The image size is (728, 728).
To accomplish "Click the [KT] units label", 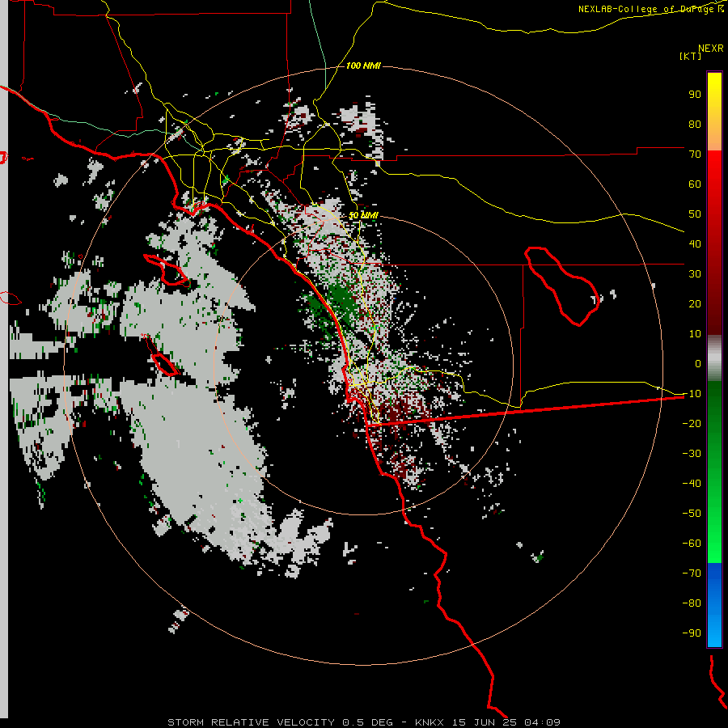I will 691,56.
